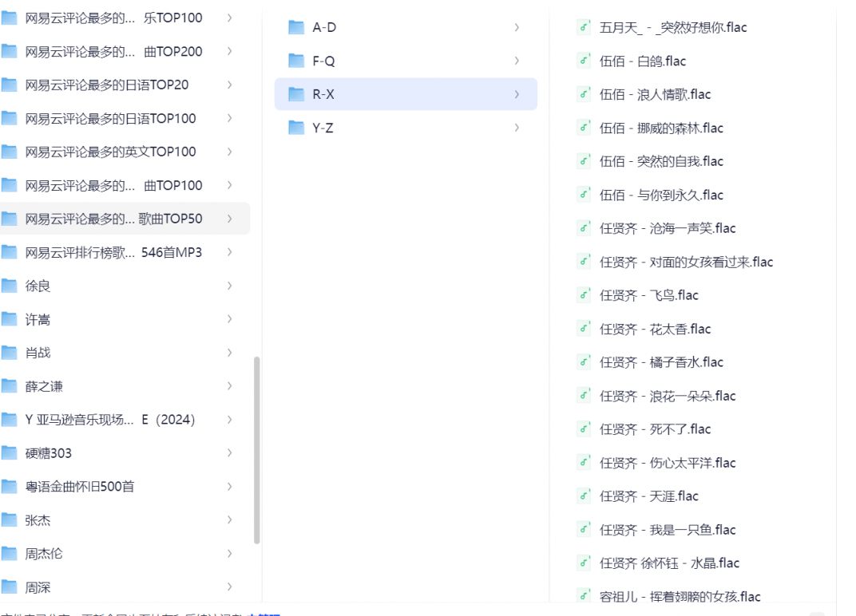Click the folder icon for A-D
Screen dimensions: 856x616
tap(296, 27)
